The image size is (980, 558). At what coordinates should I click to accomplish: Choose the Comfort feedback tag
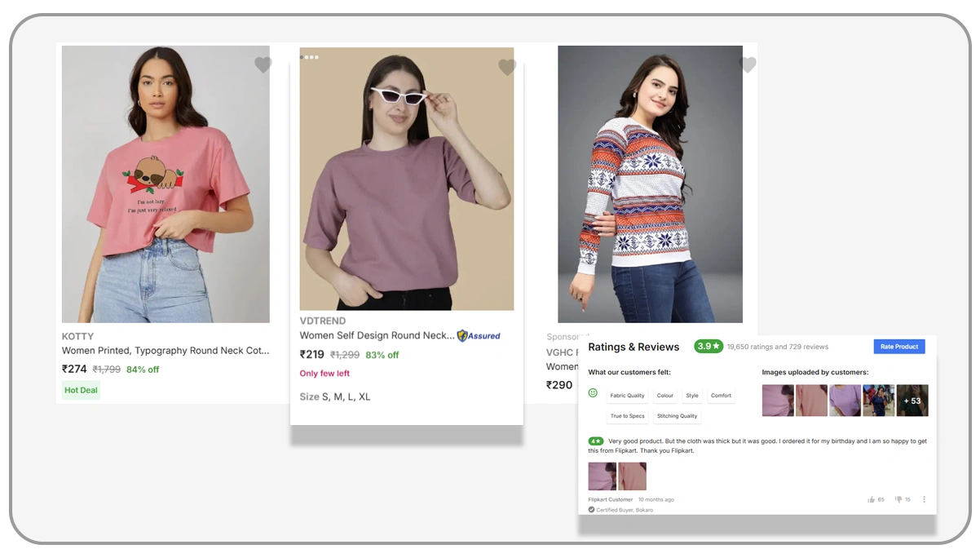[x=721, y=396]
